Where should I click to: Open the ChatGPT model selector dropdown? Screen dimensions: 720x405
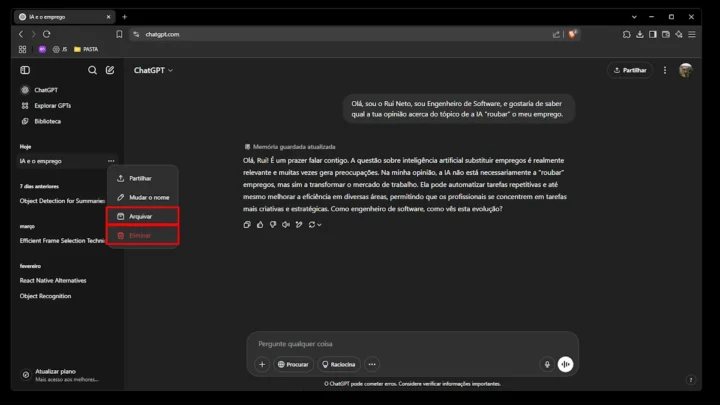tap(154, 70)
